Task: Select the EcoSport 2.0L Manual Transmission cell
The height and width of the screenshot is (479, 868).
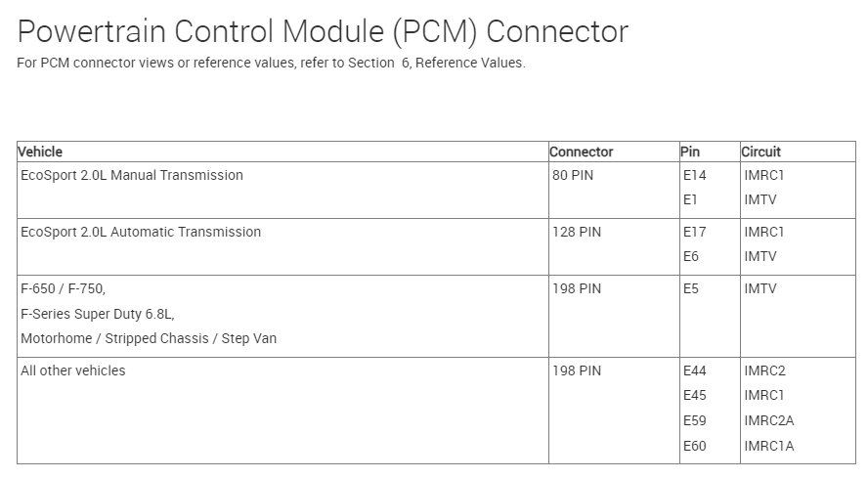Action: (x=132, y=176)
